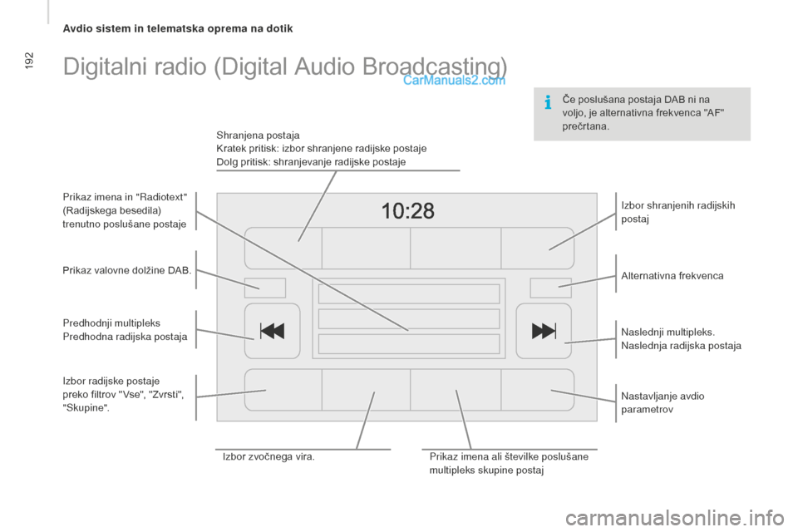
Task: Click the bottom Radiotext line in center display
Action: (409, 343)
